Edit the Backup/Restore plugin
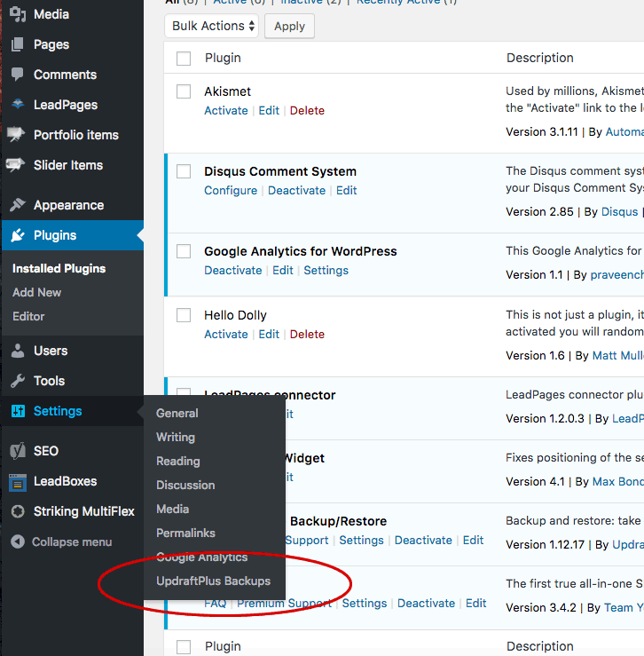Screen dimensions: 644x656 [x=474, y=540]
